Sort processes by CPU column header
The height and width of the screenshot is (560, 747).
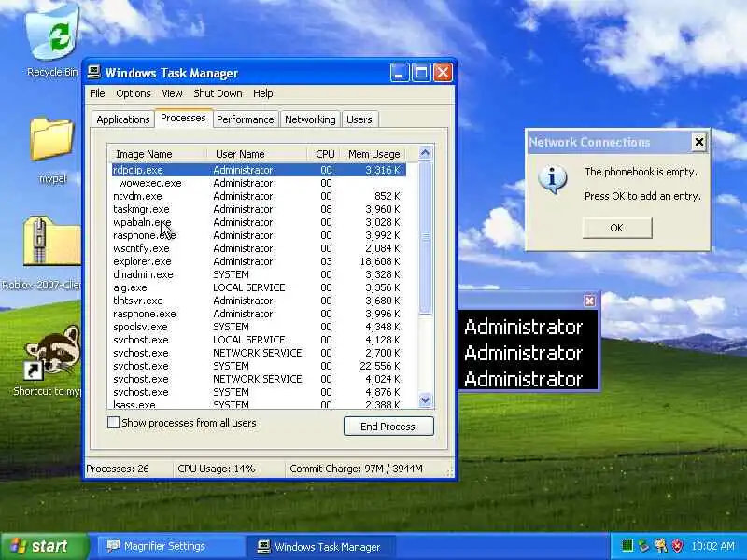324,154
